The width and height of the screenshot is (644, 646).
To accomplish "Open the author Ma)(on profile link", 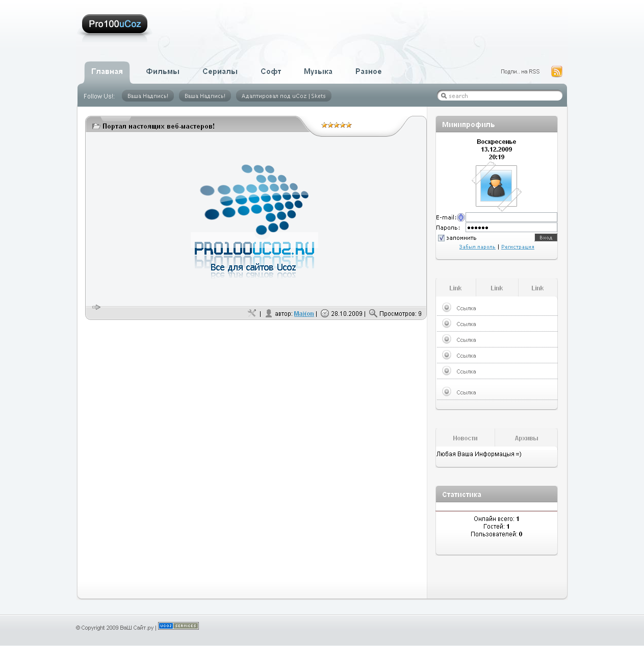I will tap(304, 314).
